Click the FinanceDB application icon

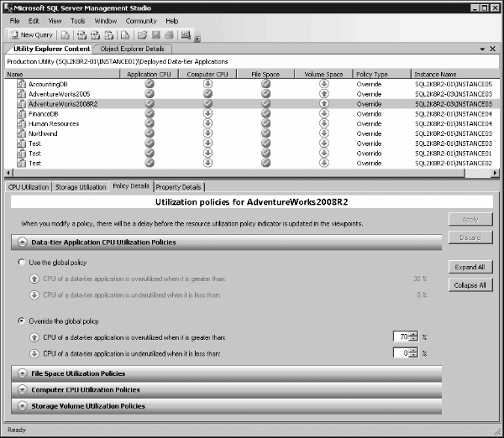click(21, 113)
